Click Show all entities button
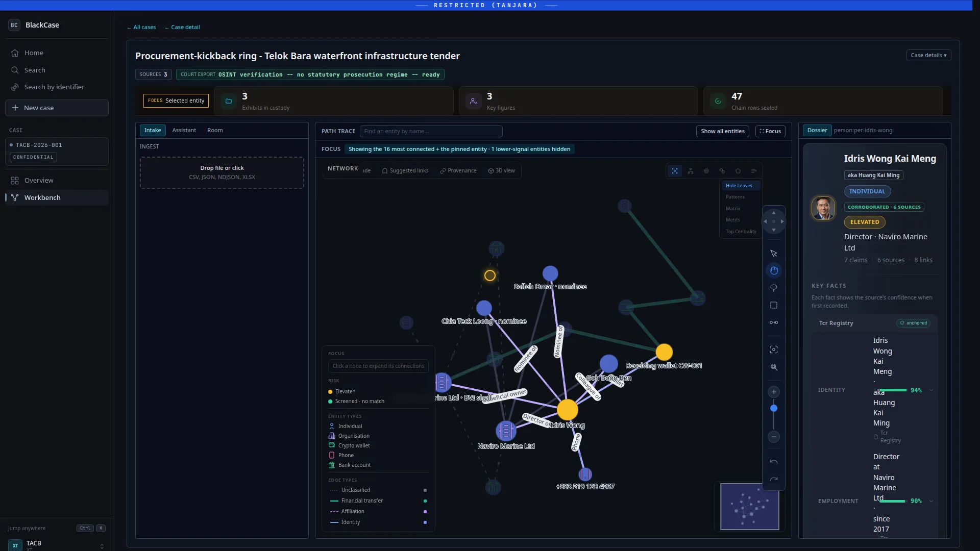Screen dimensions: 980x551 [x=722, y=131]
